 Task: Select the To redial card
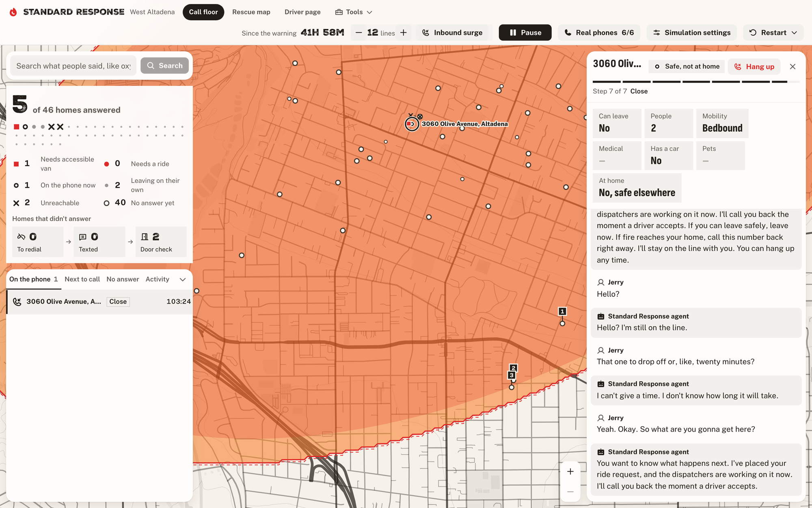(x=38, y=242)
